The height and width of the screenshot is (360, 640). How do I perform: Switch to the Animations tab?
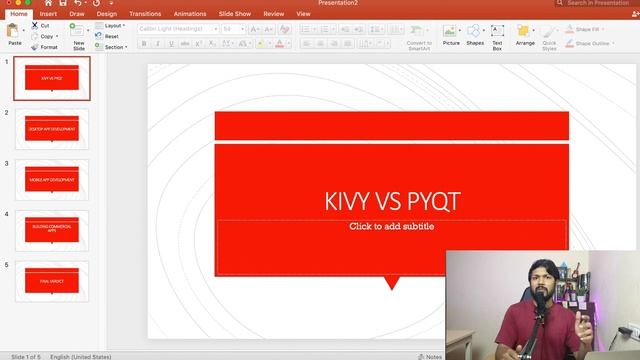coord(190,14)
